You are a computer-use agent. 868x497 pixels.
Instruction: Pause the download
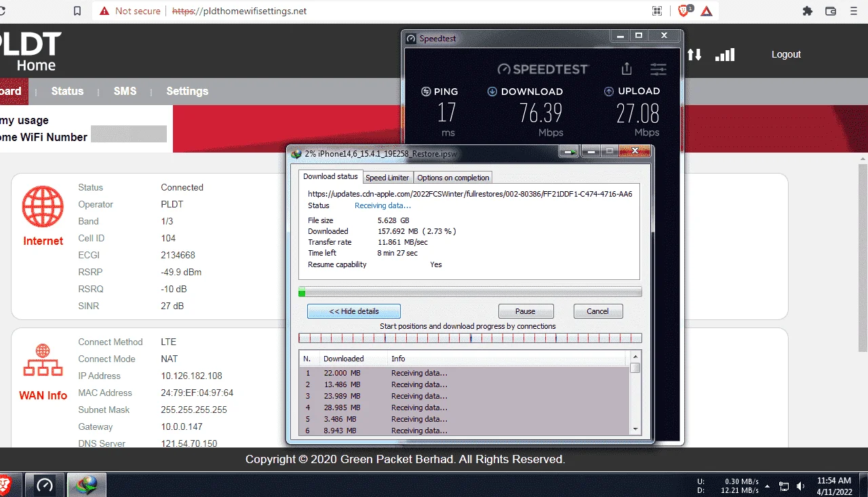pos(526,311)
